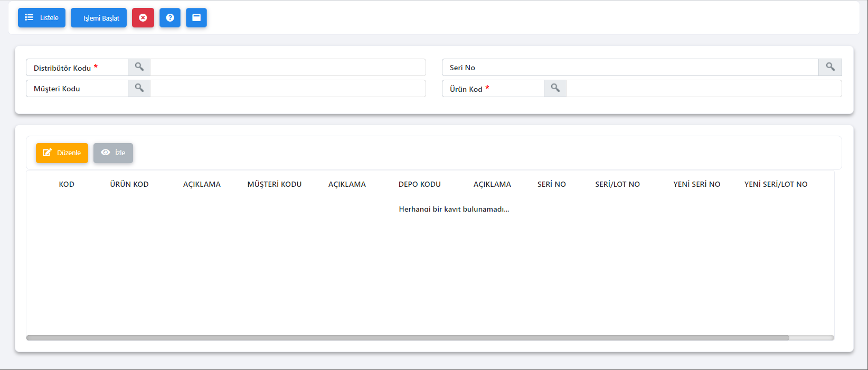Screen dimensions: 868x370
Task: Click the YENİ SERİ/LOT NO column header
Action: (776, 184)
